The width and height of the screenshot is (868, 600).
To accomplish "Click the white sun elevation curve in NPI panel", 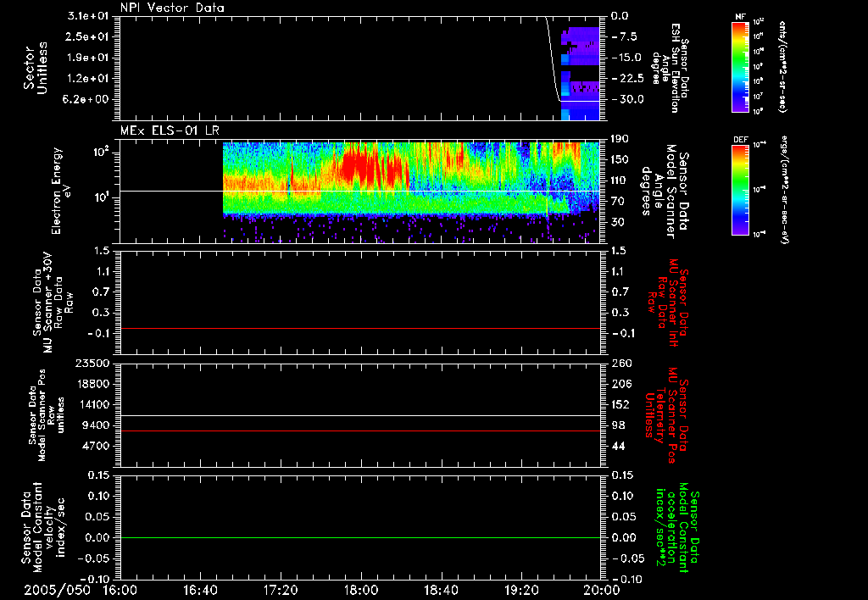I will pos(553,61).
